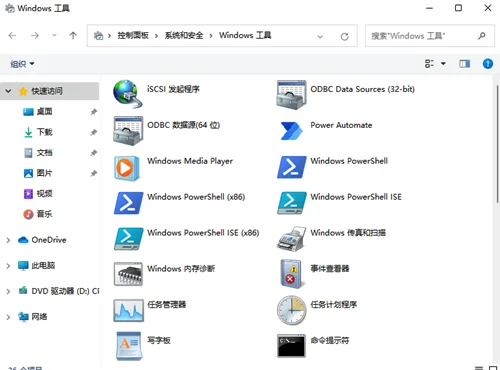
Task: Open Power Automate icon
Action: (291, 131)
